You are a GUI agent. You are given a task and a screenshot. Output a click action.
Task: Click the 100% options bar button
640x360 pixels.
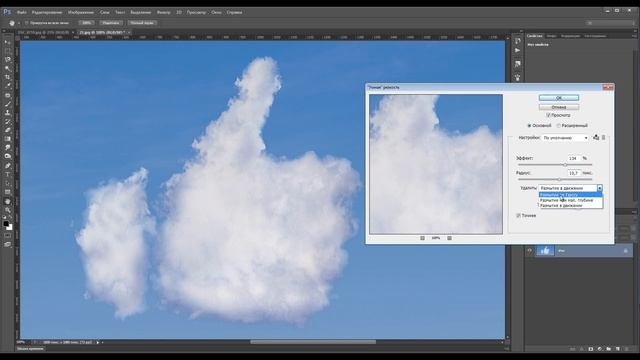point(87,23)
